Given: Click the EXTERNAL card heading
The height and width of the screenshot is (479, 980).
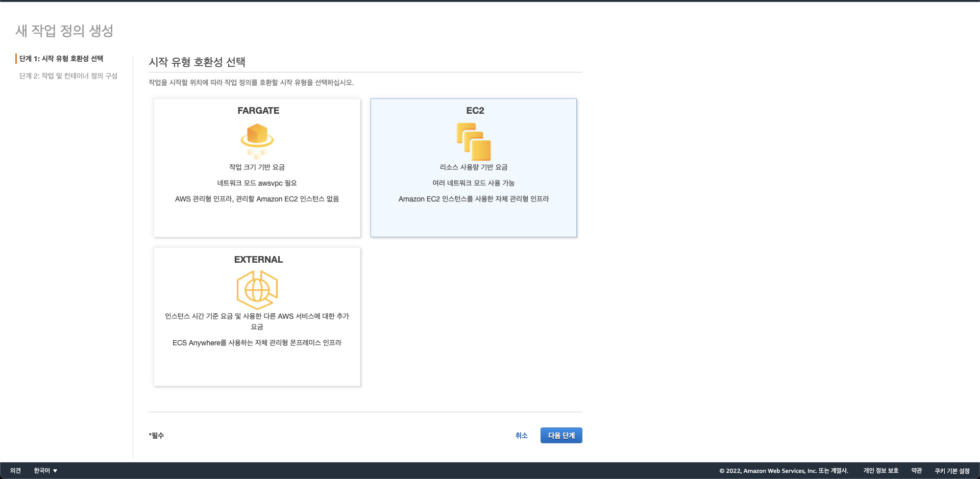Looking at the screenshot, I should (258, 260).
